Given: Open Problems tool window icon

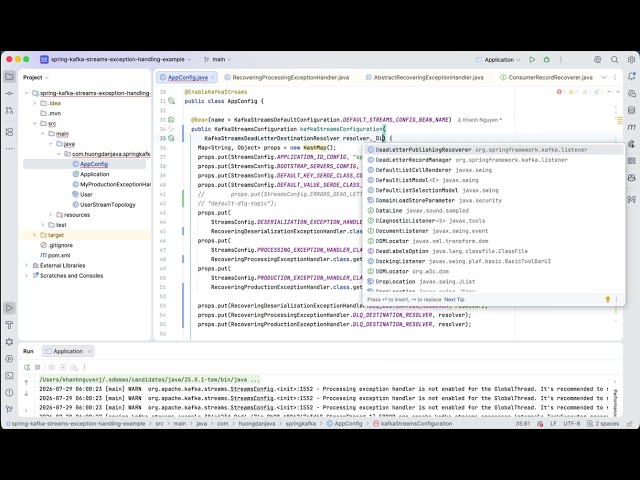Looking at the screenshot, I should pos(9,393).
